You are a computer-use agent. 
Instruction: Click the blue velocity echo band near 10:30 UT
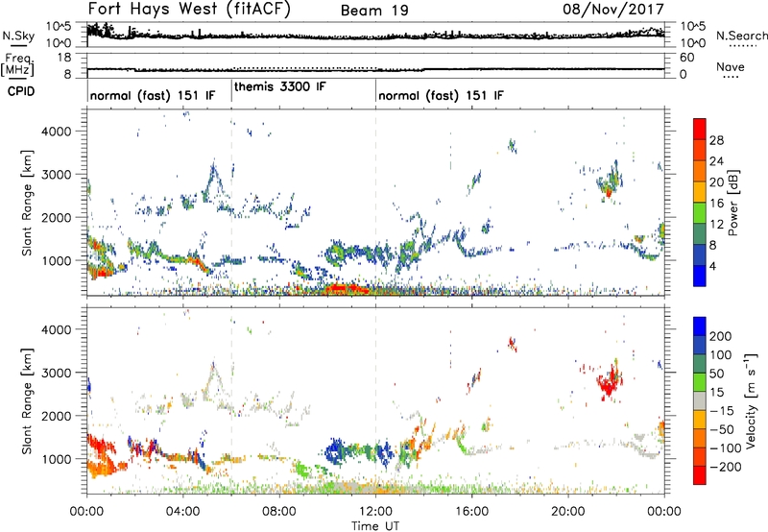(x=335, y=450)
